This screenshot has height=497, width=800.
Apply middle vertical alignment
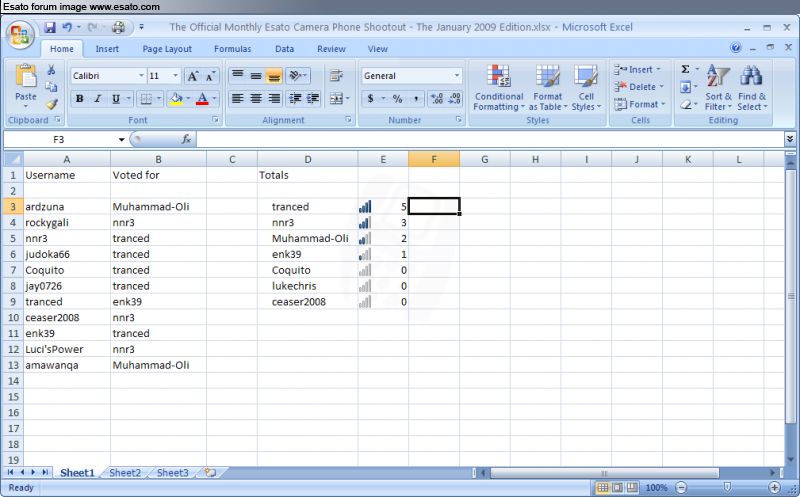tap(256, 76)
